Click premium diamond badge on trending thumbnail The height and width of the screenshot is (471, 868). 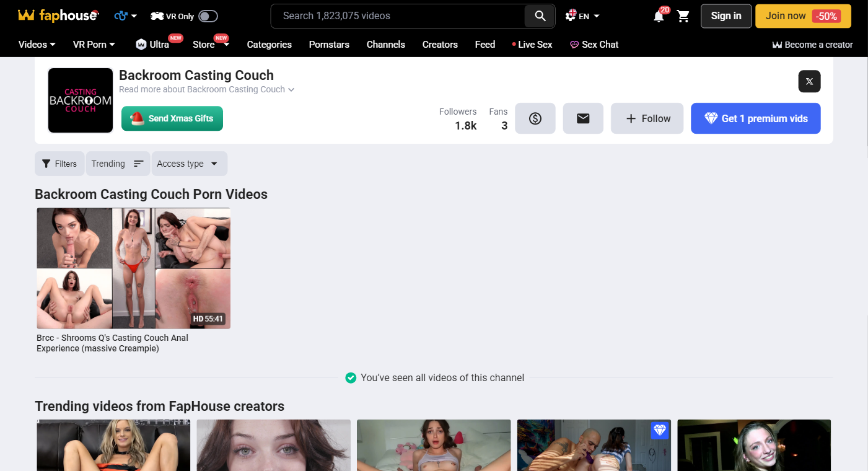[x=660, y=430]
